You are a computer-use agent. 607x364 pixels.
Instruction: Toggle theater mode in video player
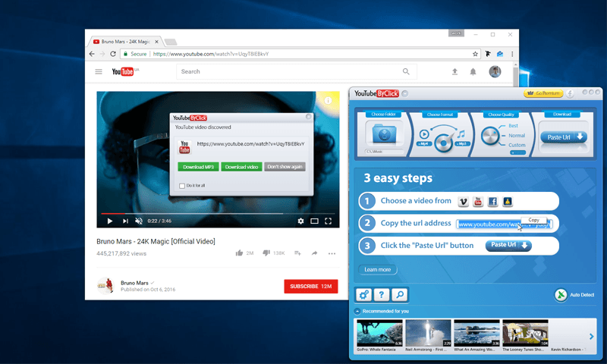(314, 221)
